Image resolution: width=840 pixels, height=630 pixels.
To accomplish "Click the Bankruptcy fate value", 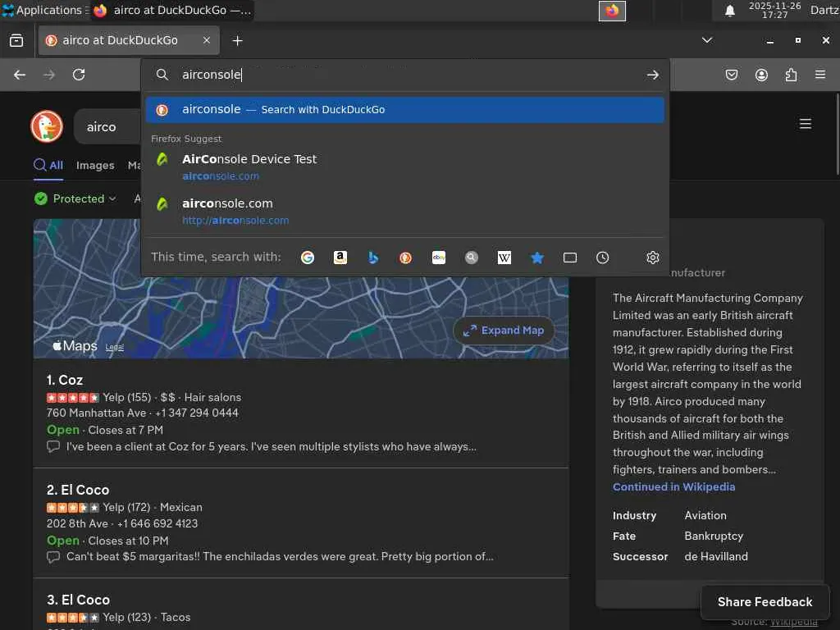I will (714, 536).
